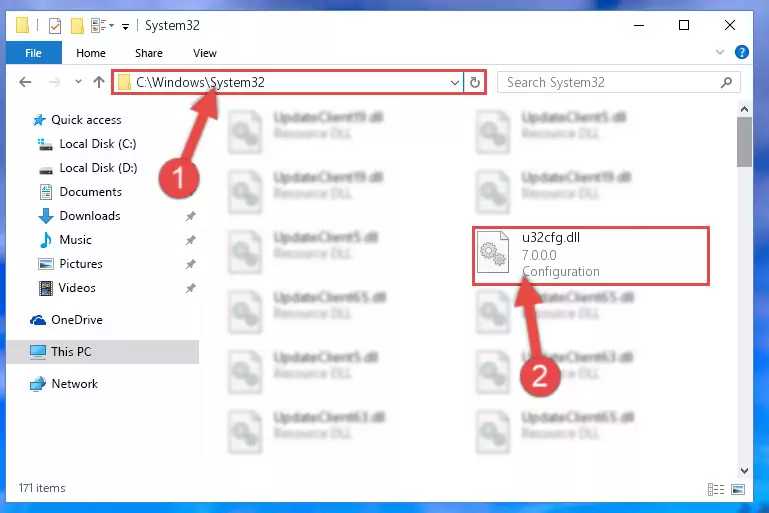This screenshot has height=513, width=769.
Task: Click the Properties icon in quick access toolbar
Action: (55, 26)
